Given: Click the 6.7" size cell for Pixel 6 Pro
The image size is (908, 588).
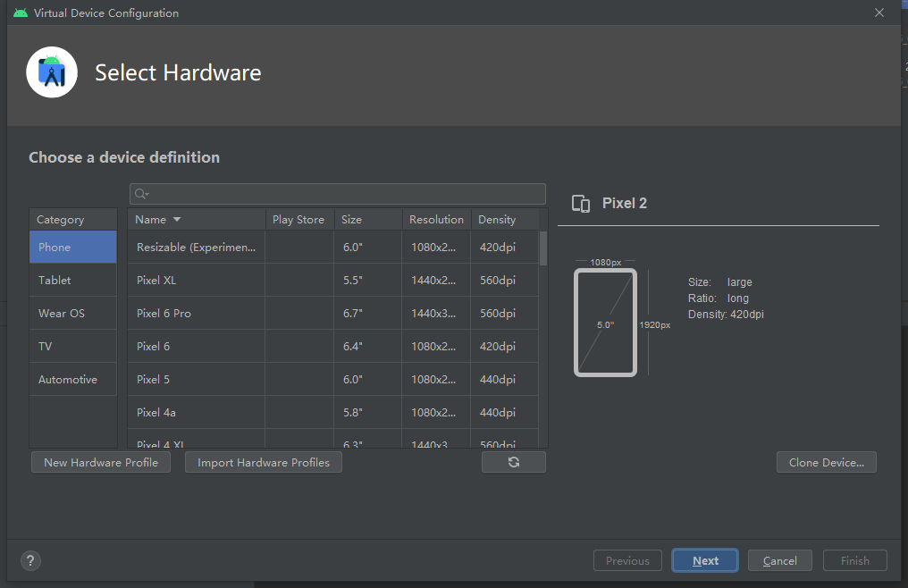Looking at the screenshot, I should pos(367,313).
